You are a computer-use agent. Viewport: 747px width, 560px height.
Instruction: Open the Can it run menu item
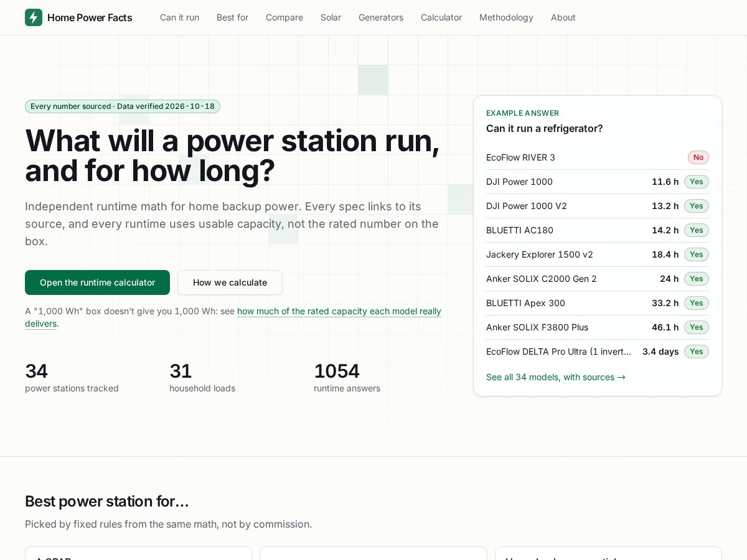click(x=179, y=17)
